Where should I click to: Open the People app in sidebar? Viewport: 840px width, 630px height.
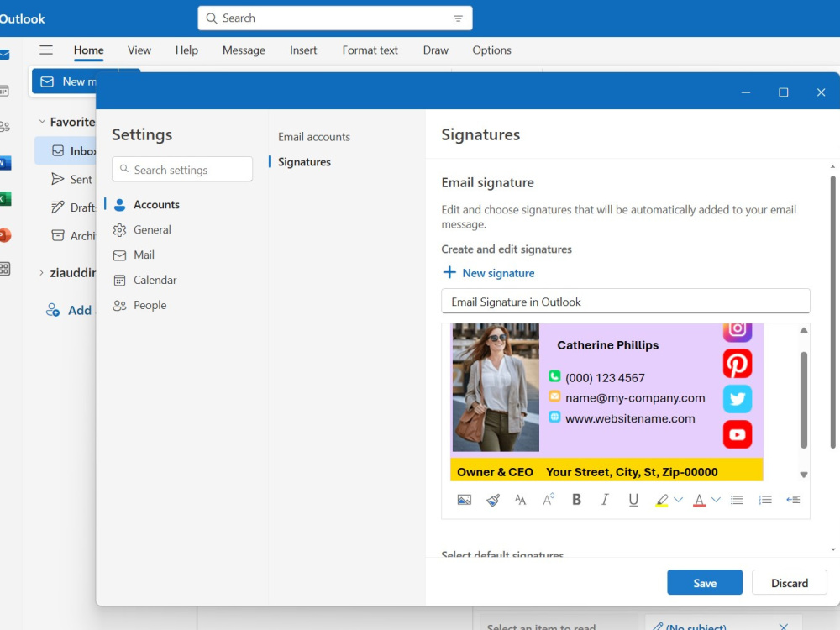4,127
